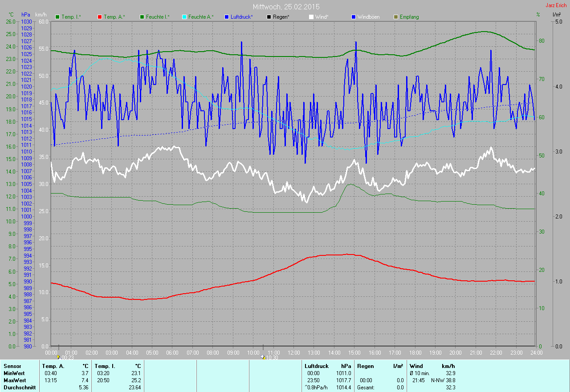Click the marker icon at 10:30

[263, 357]
